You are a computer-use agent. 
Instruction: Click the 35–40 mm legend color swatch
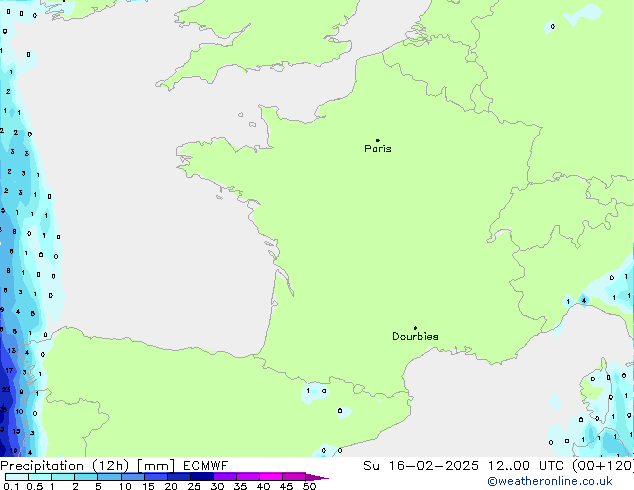[x=248, y=477]
